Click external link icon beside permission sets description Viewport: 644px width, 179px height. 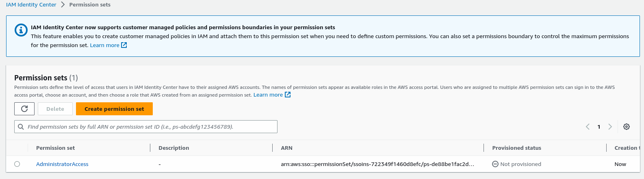click(288, 95)
